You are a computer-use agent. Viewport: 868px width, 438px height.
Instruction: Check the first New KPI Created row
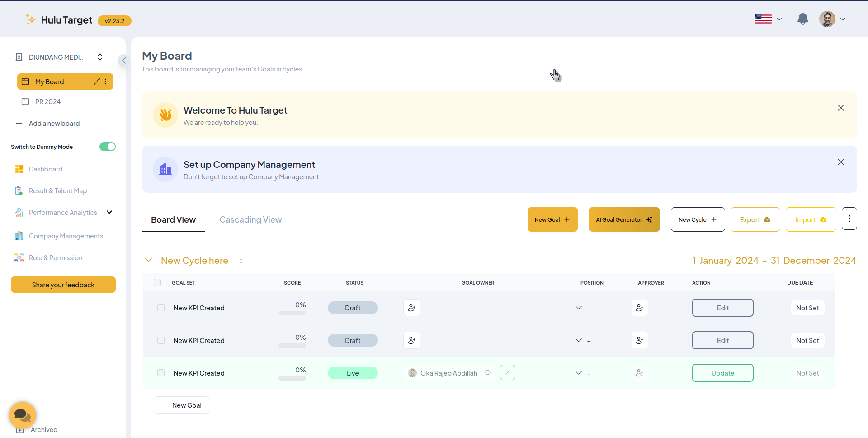pyautogui.click(x=161, y=308)
